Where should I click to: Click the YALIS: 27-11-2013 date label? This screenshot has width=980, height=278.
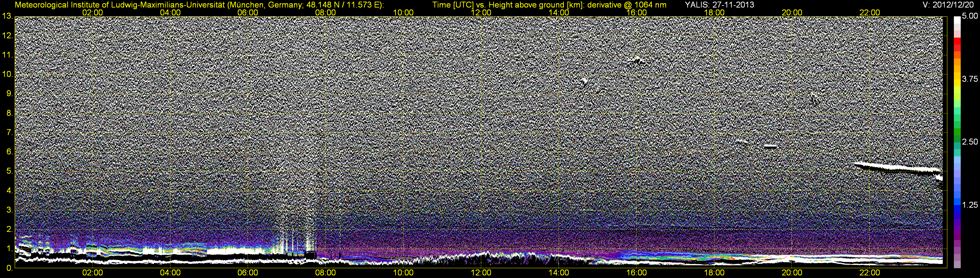tap(719, 5)
